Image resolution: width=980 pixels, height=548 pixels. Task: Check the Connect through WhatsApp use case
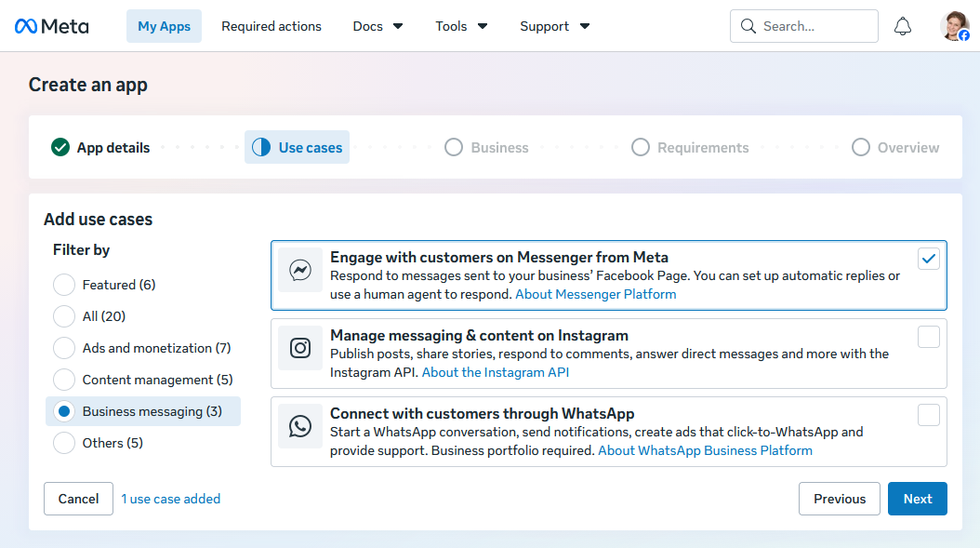point(929,415)
